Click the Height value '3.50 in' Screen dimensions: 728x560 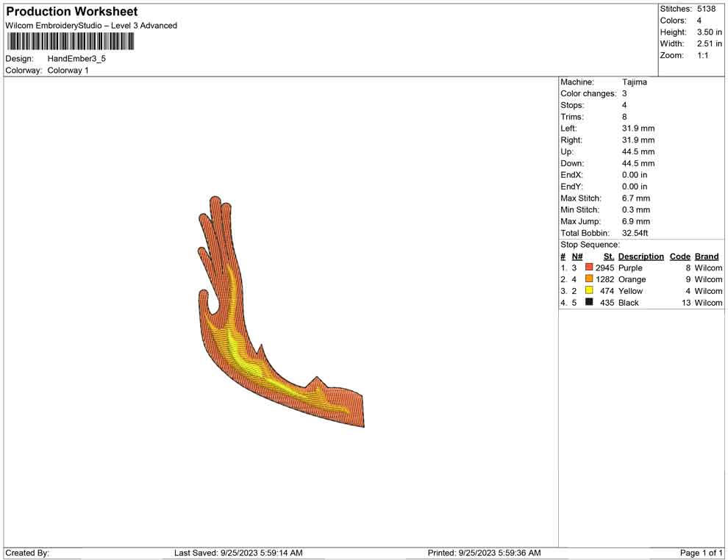pos(710,32)
